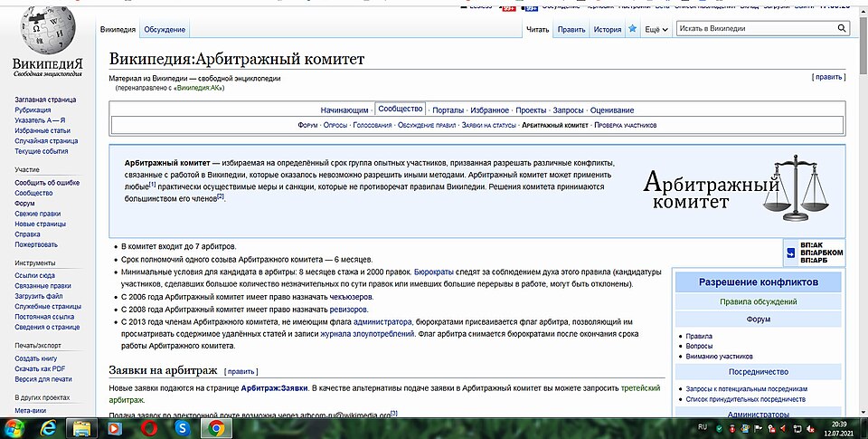Click the scales of justice image
Screen dimensions: 868x439
pos(796,188)
